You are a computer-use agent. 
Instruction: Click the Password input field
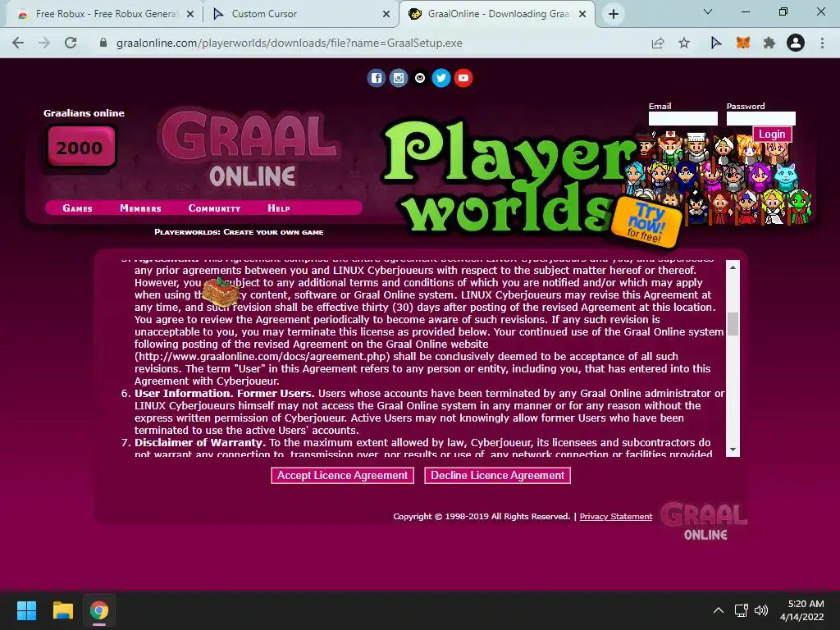tap(760, 118)
